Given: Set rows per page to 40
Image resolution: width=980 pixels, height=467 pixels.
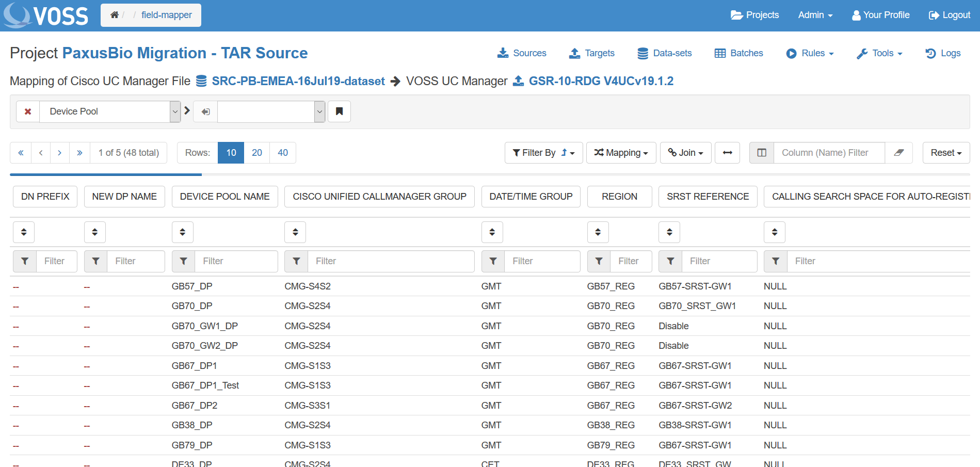Looking at the screenshot, I should coord(282,153).
